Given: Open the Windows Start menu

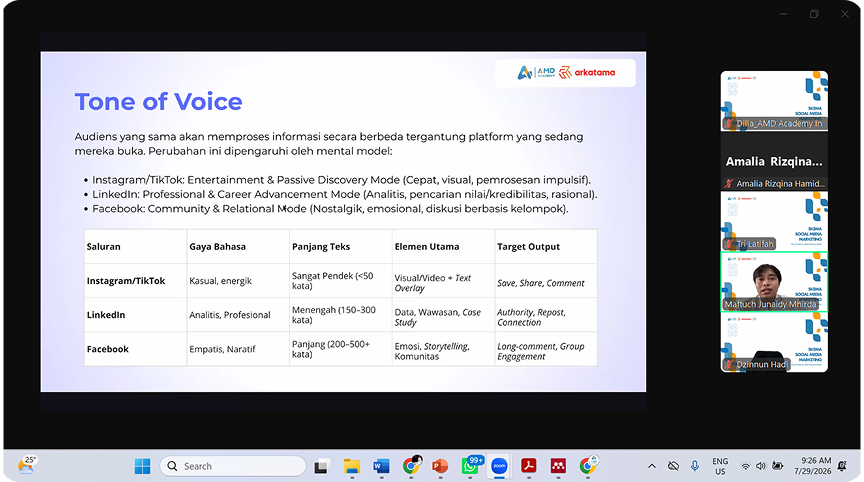Looking at the screenshot, I should (x=142, y=466).
